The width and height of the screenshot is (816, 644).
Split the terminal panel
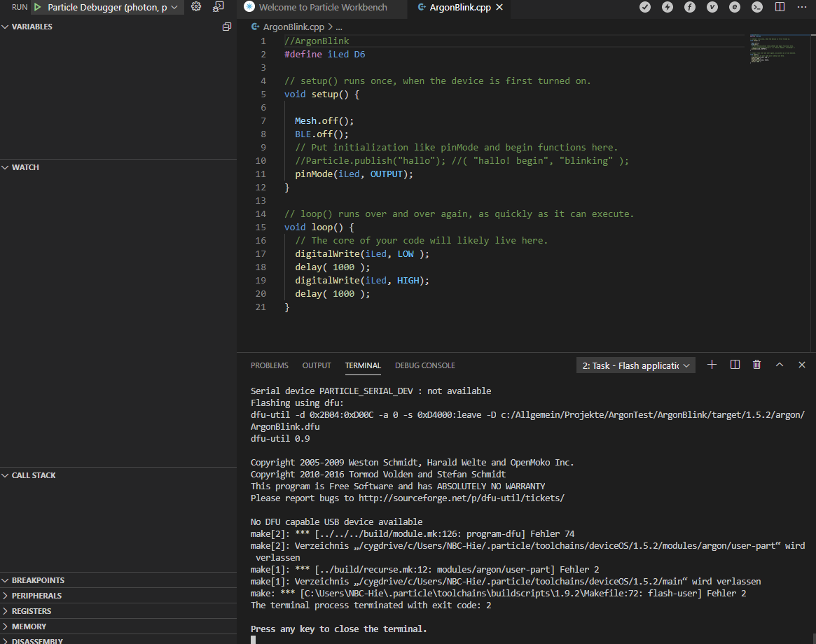pyautogui.click(x=735, y=365)
